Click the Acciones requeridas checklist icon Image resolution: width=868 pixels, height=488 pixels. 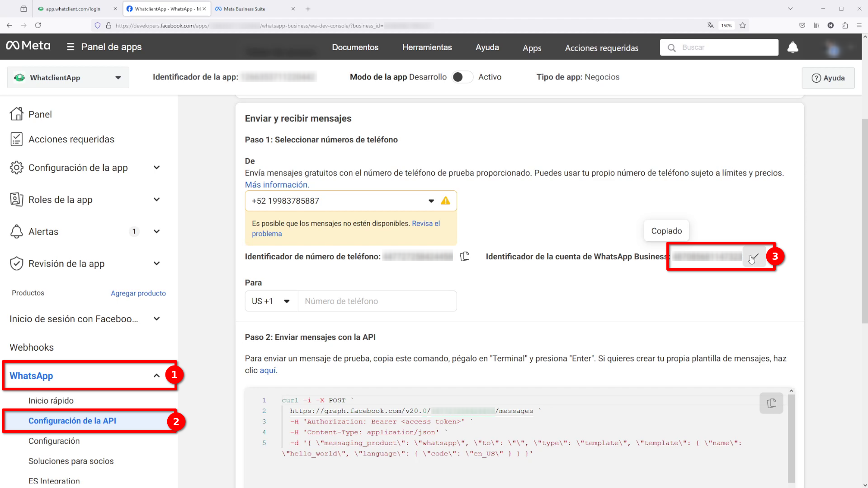(17, 139)
